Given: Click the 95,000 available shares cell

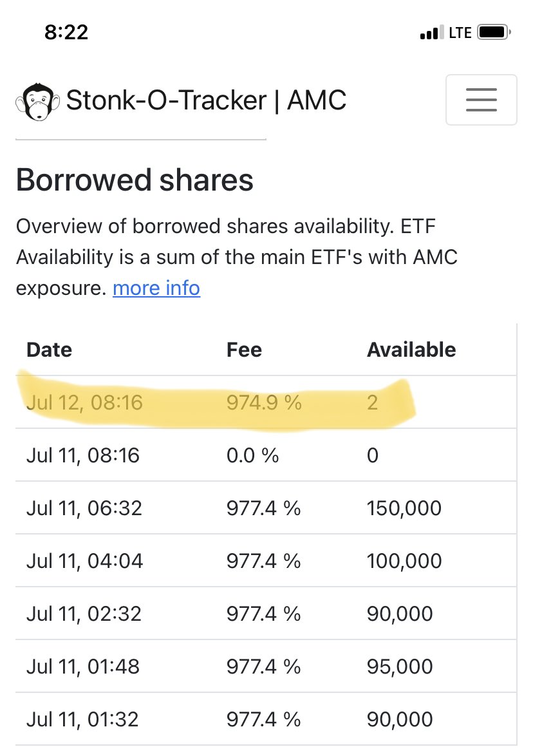Looking at the screenshot, I should (400, 666).
